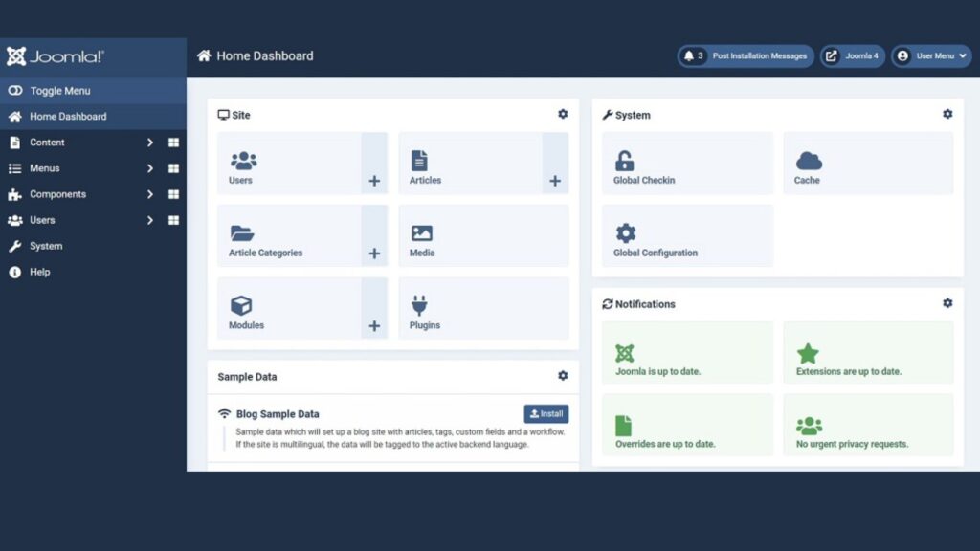Click Overrides are up to date notification
The height and width of the screenshot is (551, 980).
click(x=687, y=425)
